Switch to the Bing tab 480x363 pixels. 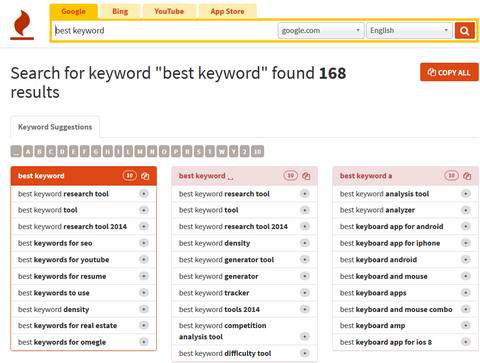coord(120,12)
